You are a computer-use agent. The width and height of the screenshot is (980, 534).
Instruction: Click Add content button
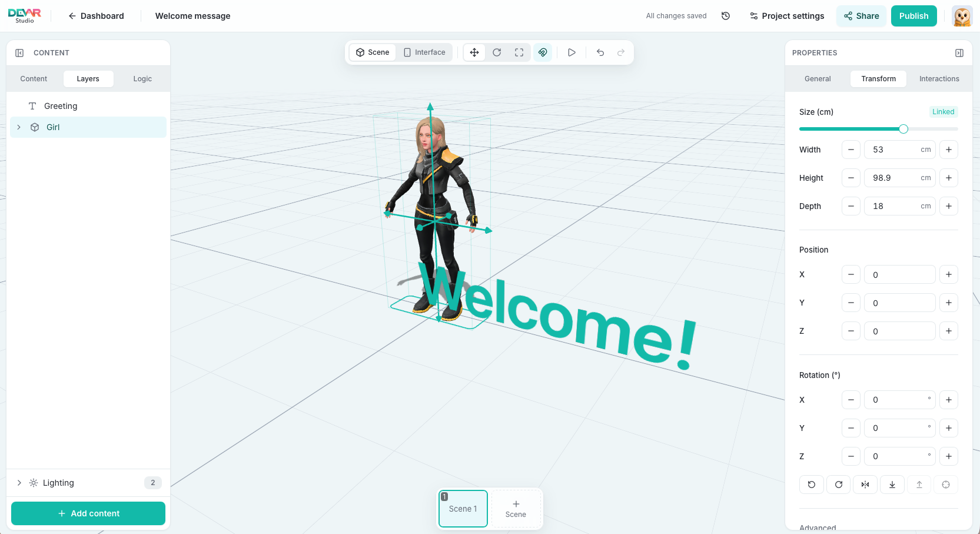pos(88,513)
